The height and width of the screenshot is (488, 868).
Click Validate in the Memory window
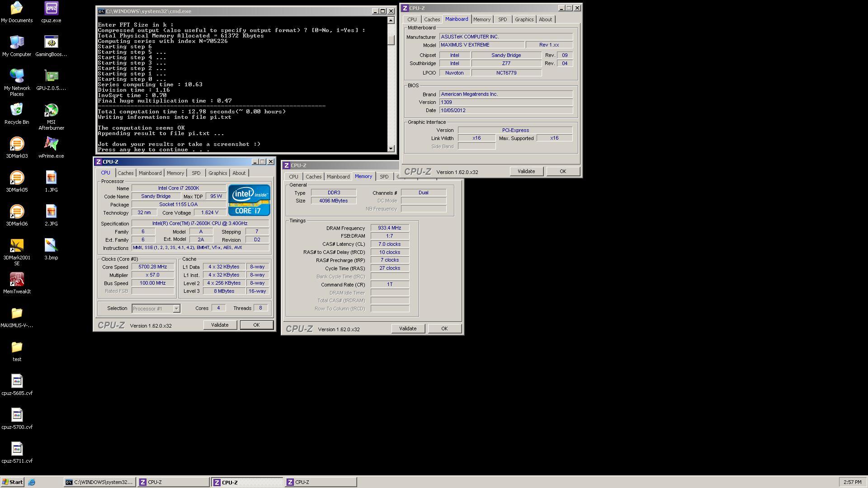tap(408, 329)
